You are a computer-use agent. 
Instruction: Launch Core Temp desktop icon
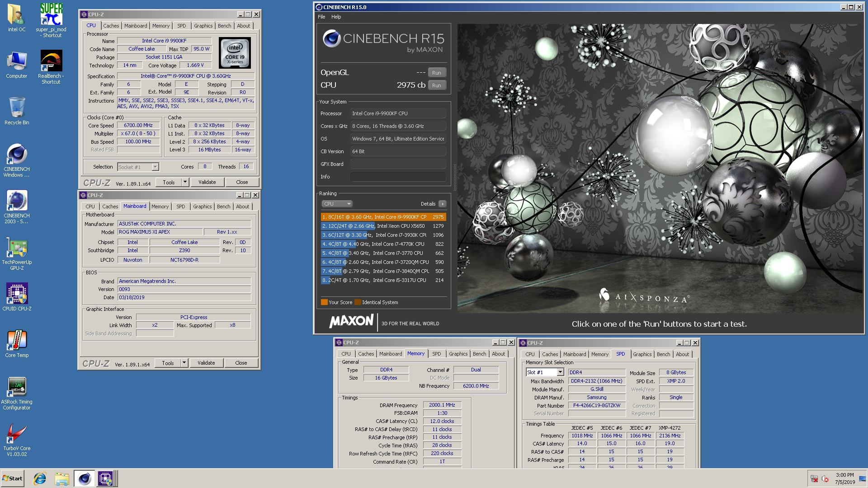[17, 343]
